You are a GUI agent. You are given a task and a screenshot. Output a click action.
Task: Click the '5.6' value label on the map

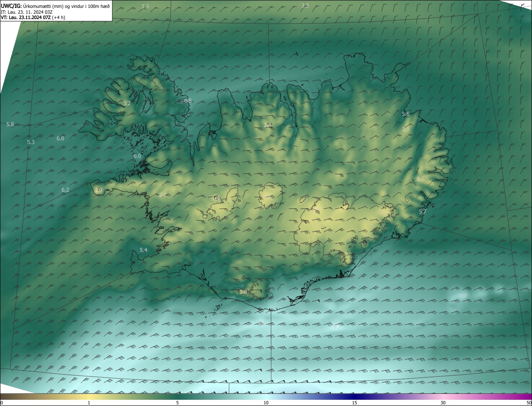tap(406, 114)
